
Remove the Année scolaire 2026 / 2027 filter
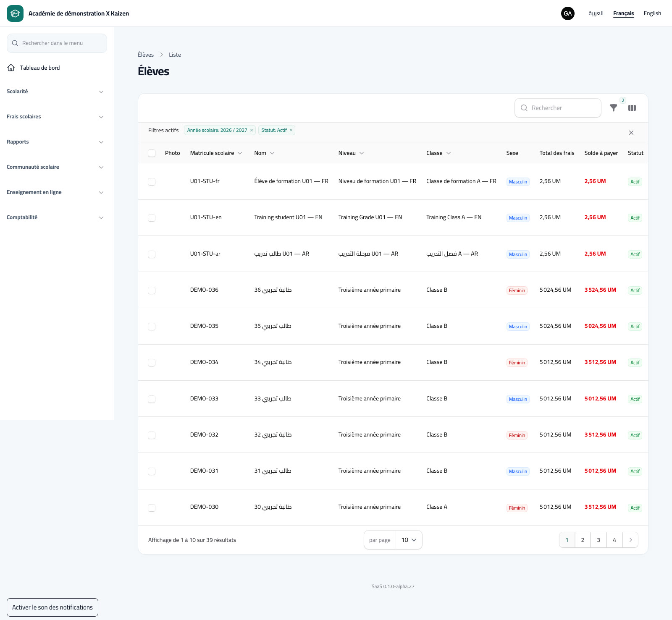252,130
